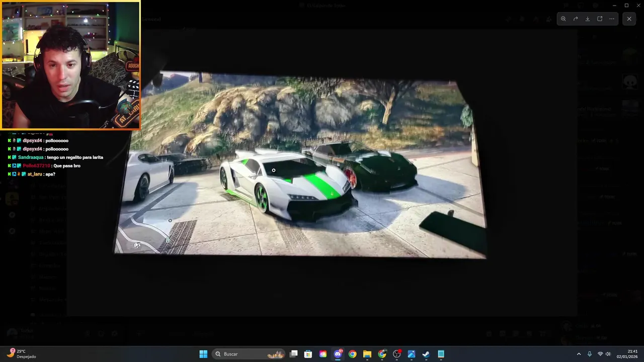Open the Windows Start menu
Viewport: 644px width, 362px height.
[x=203, y=354]
